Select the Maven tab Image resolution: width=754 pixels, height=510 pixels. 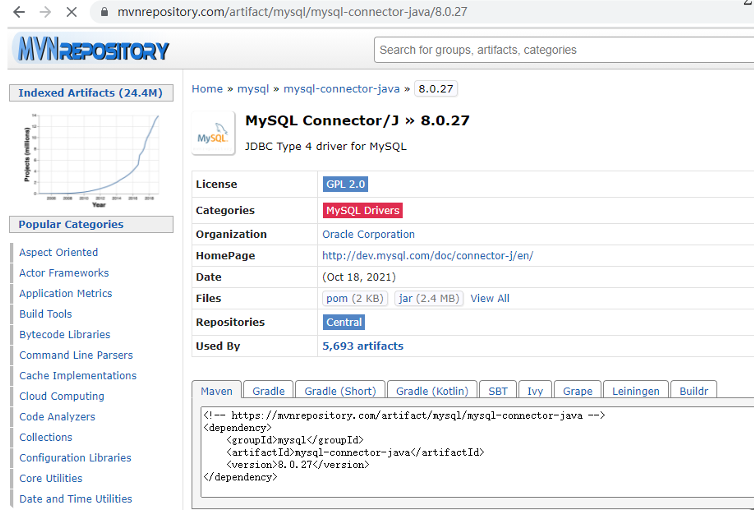point(216,391)
